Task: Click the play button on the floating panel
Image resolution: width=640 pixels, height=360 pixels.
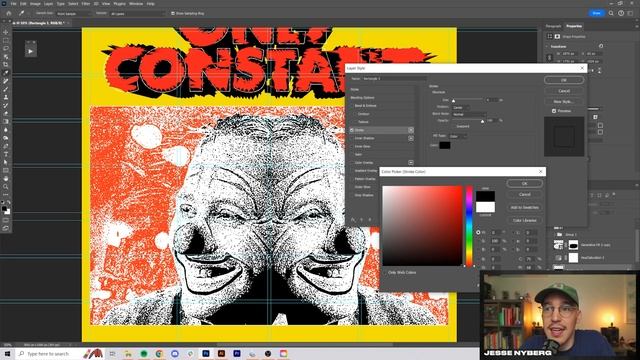Action: tap(31, 51)
